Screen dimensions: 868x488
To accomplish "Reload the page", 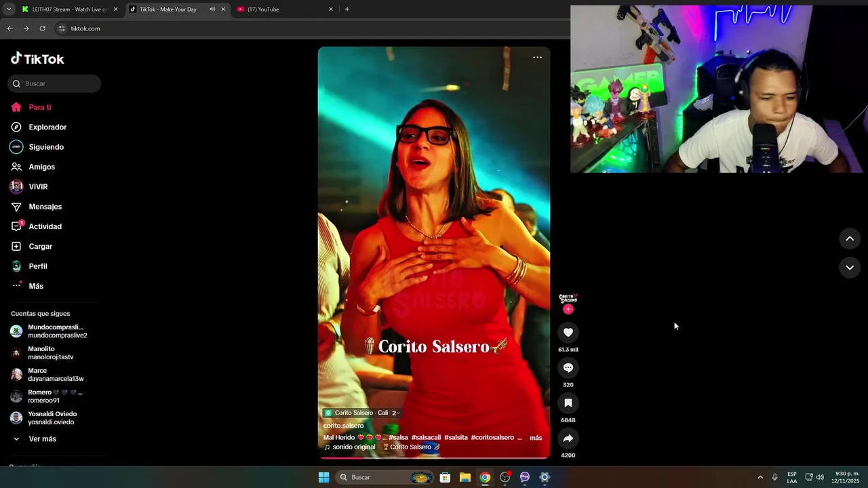I will pyautogui.click(x=42, y=28).
